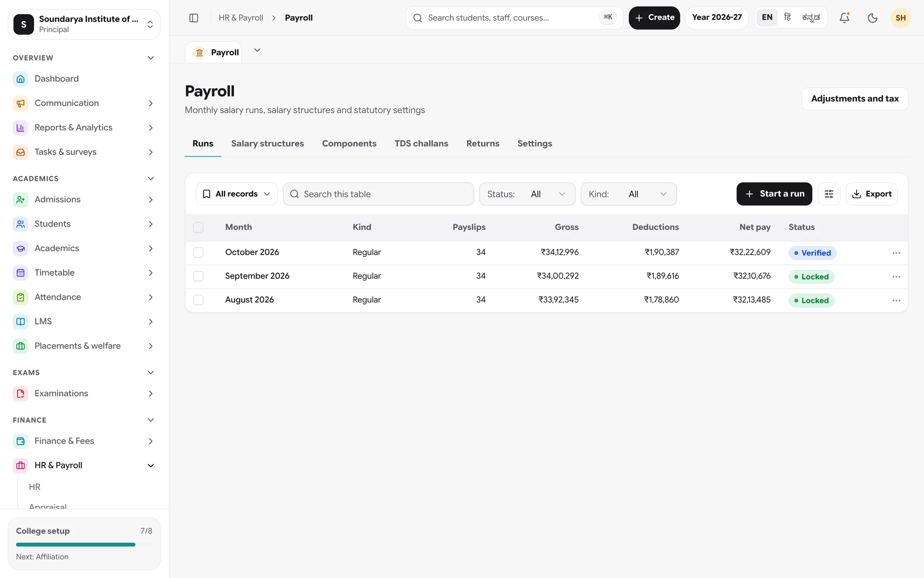
Task: Toggle the sidebar panel icon
Action: tap(194, 18)
